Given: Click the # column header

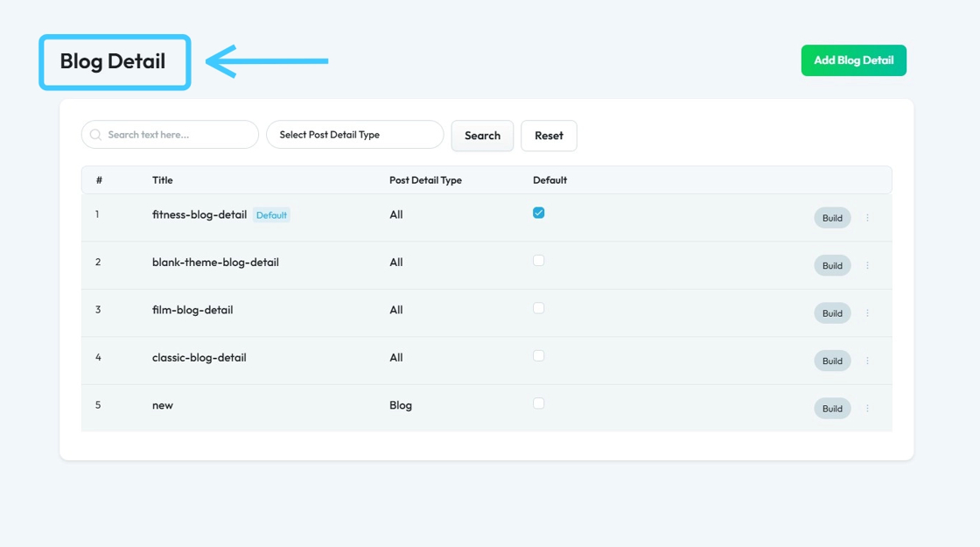Looking at the screenshot, I should 99,180.
